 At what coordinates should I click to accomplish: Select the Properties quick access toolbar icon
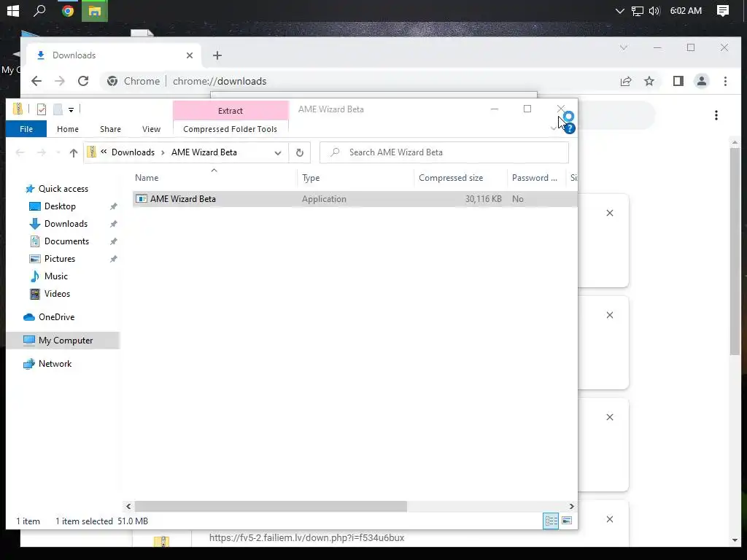click(42, 109)
